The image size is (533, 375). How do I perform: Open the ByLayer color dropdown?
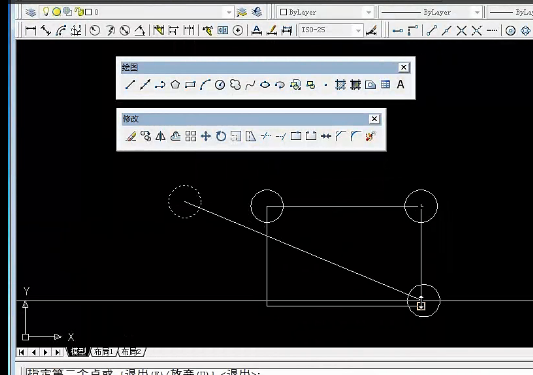pos(325,12)
